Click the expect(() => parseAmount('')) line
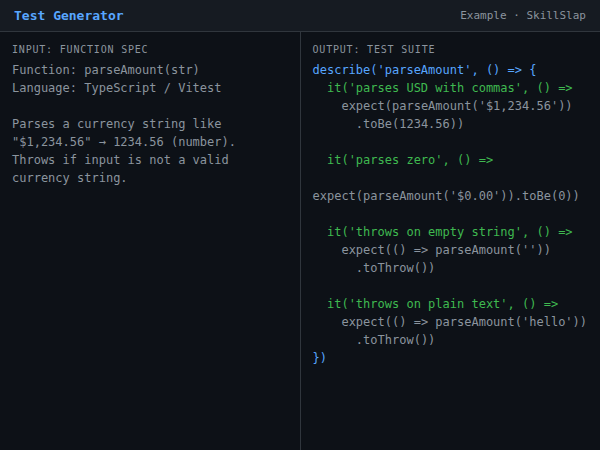Viewport: 600px width, 450px height. coord(445,250)
